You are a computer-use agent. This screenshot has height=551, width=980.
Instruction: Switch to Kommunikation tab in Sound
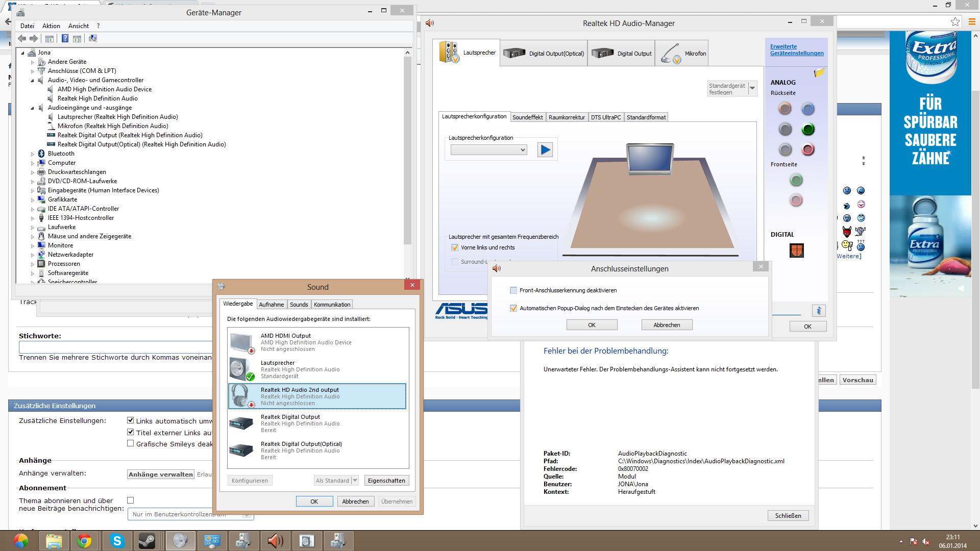(332, 305)
